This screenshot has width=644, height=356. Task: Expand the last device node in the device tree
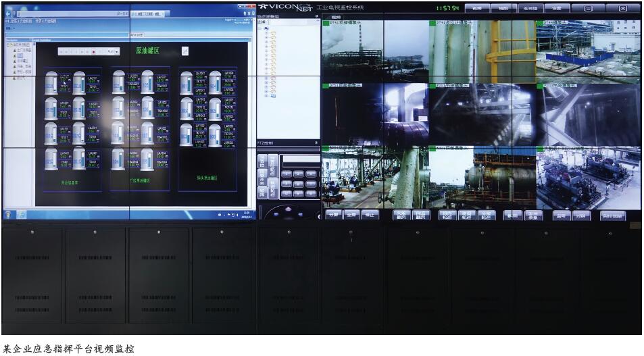click(266, 95)
